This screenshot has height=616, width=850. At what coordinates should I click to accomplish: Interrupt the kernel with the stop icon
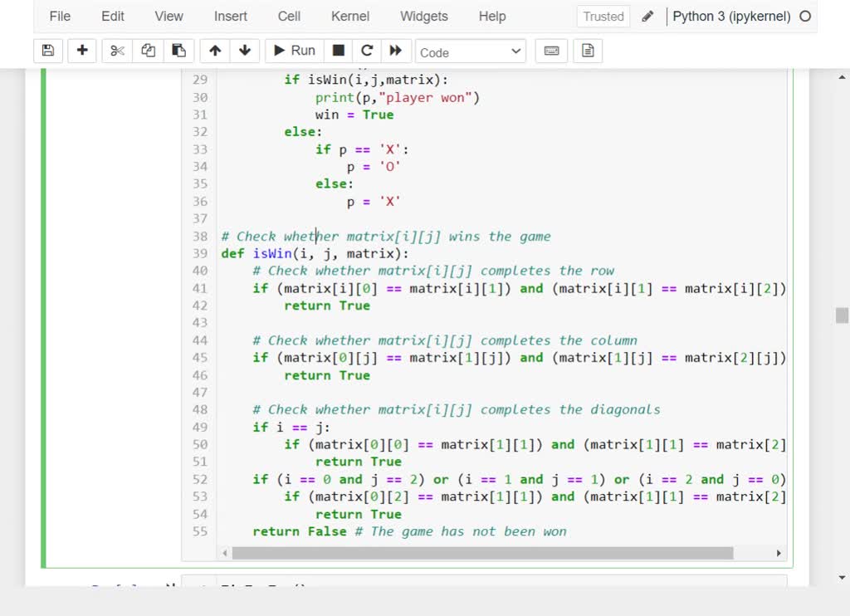[339, 51]
